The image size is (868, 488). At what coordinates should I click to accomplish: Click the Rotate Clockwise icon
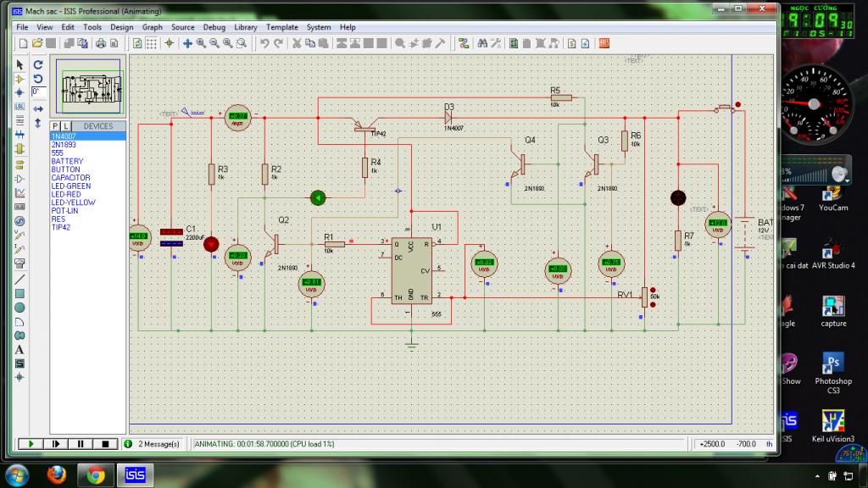(38, 64)
